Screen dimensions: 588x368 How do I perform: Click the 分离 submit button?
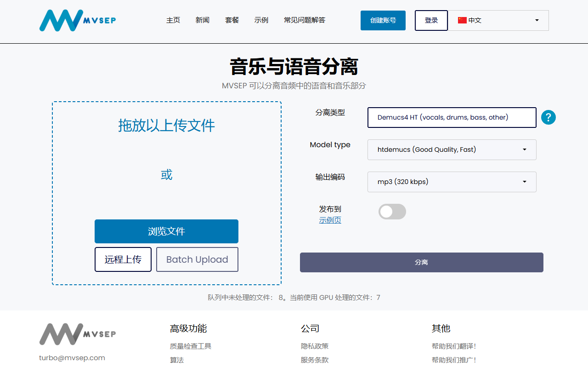(422, 262)
